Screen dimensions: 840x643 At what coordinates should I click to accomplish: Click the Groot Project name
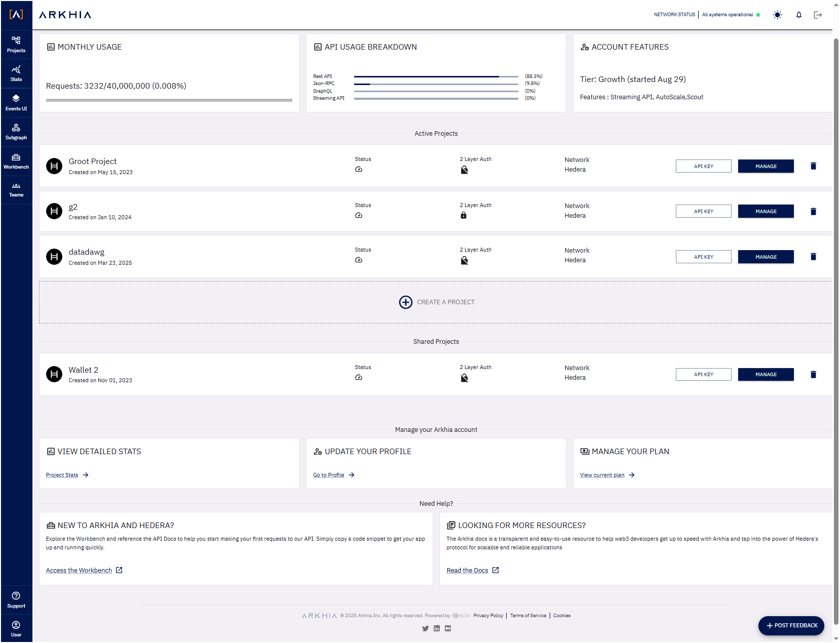click(92, 161)
